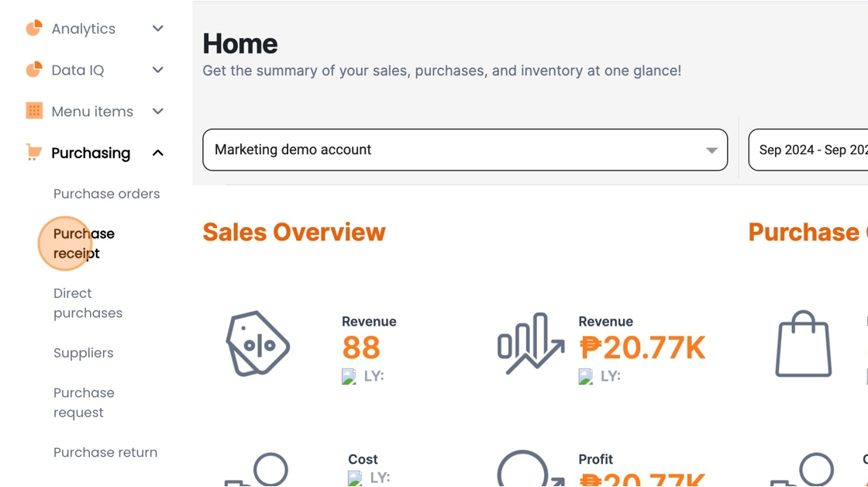Image resolution: width=868 pixels, height=487 pixels.
Task: Go to Direct purchases
Action: coord(88,303)
